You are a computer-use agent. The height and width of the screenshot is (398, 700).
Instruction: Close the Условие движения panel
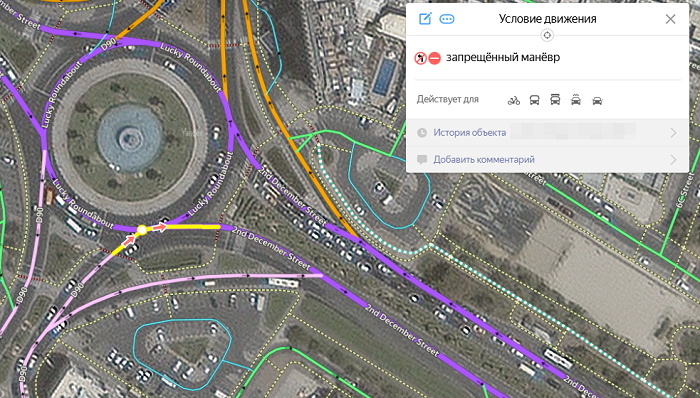point(670,19)
